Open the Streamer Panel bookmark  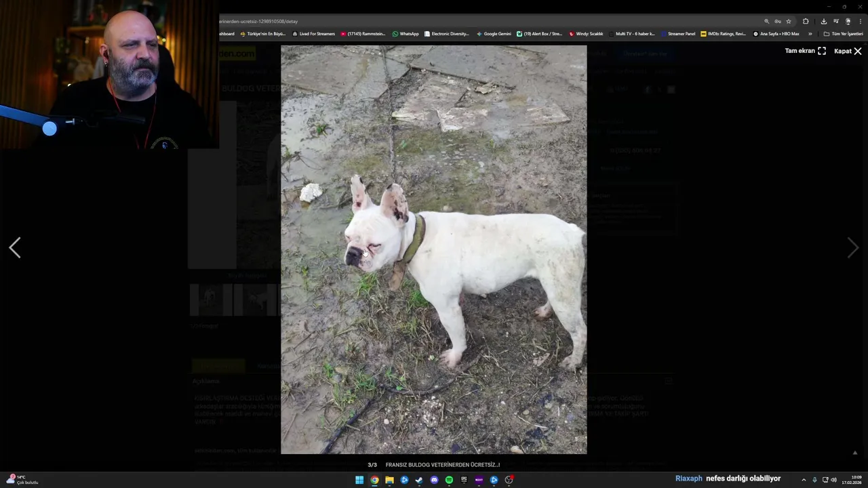click(x=677, y=34)
